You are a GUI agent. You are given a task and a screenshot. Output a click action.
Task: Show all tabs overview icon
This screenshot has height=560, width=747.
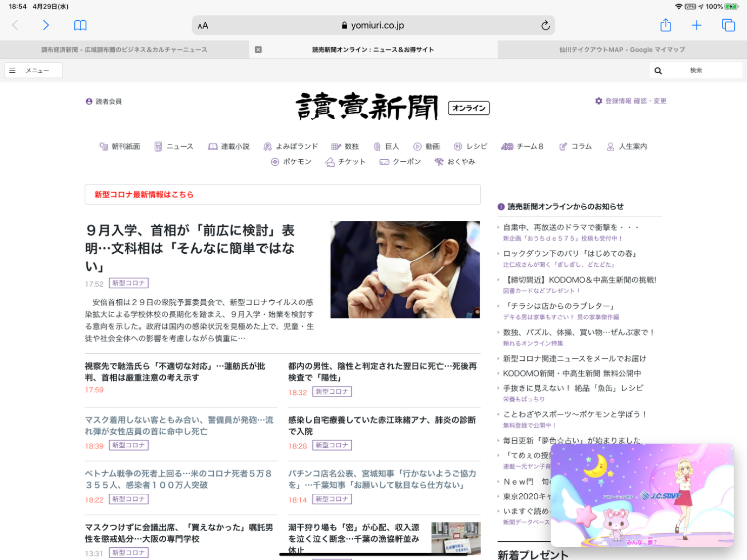pyautogui.click(x=728, y=25)
